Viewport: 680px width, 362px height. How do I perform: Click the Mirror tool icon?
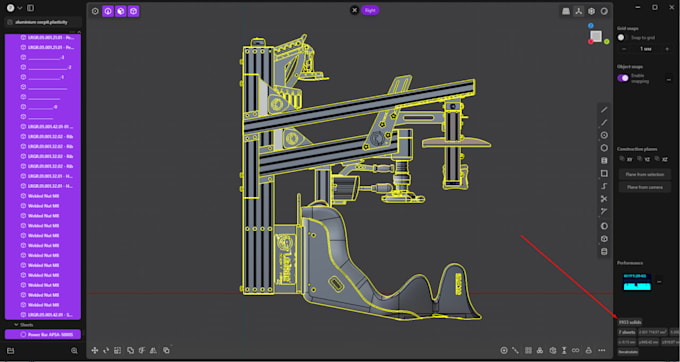(153, 350)
